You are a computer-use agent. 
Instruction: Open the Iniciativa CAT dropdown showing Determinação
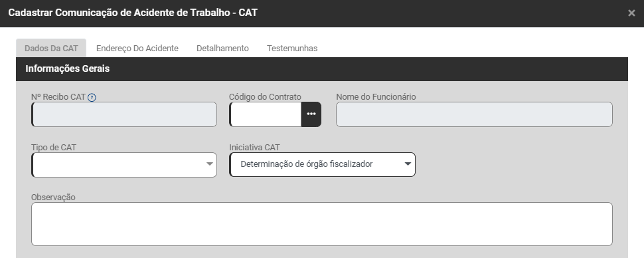(x=323, y=164)
